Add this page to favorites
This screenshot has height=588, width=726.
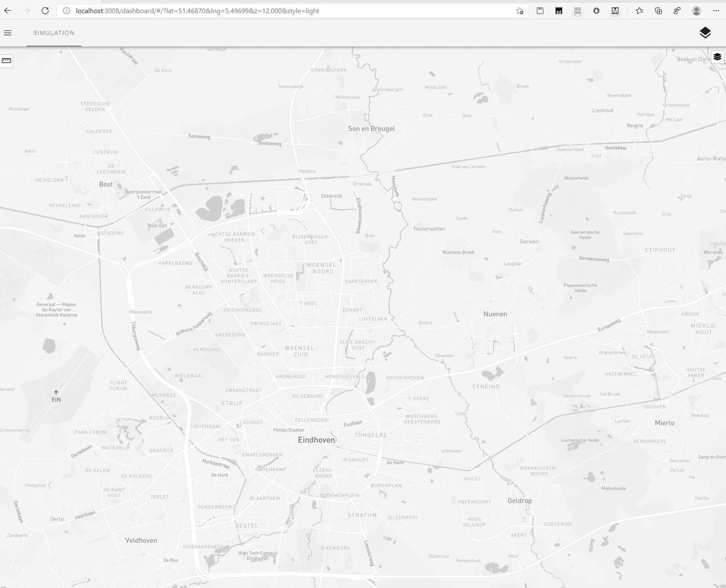point(520,11)
